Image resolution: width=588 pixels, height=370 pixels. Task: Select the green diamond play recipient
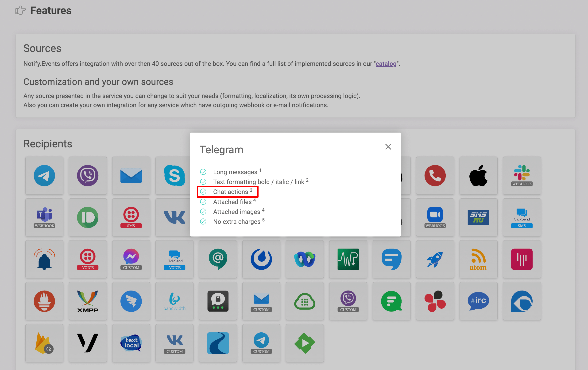pyautogui.click(x=305, y=343)
